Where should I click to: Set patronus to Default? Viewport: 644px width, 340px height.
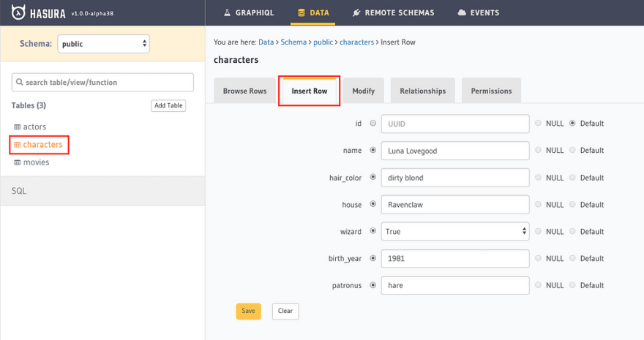coord(572,285)
